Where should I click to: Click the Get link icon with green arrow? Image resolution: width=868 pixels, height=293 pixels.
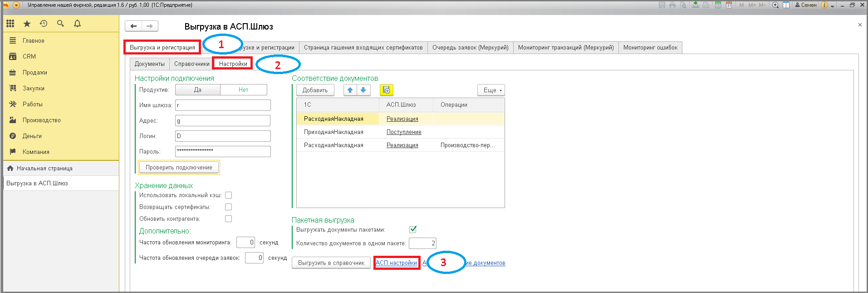point(696,5)
